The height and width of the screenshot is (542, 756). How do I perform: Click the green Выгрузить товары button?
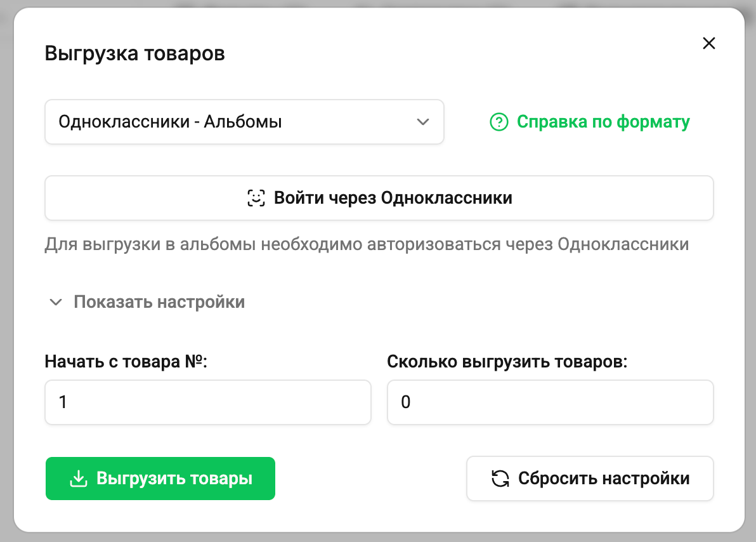(x=160, y=479)
